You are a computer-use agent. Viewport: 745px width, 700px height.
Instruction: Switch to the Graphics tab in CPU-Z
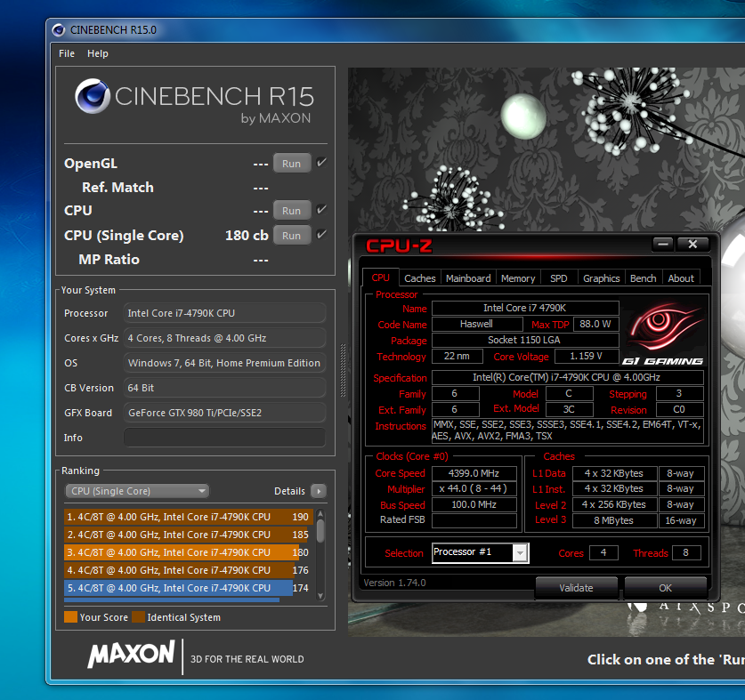[x=601, y=278]
